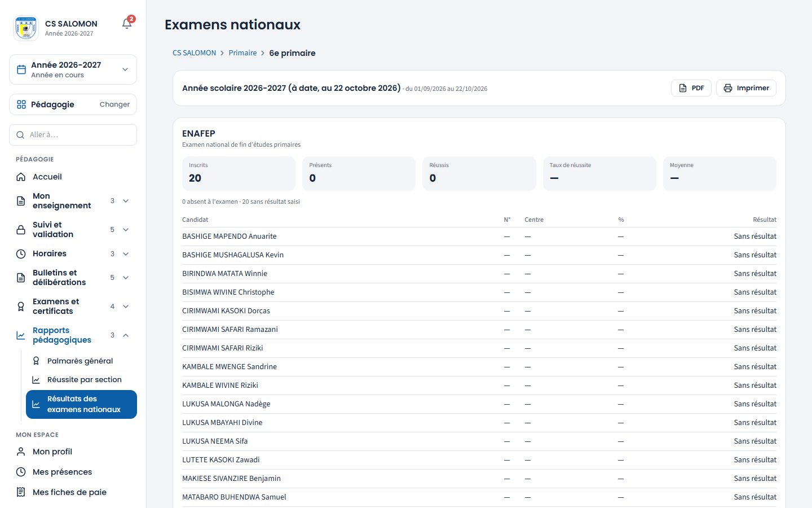Expand the Examens et certificats chevron
812x508 pixels.
[126, 306]
